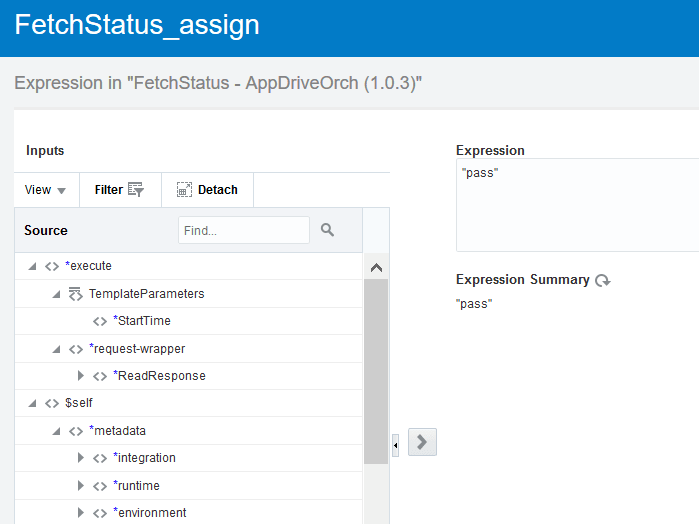The image size is (699, 524).
Task: Collapse the $self node
Action: click(x=32, y=403)
